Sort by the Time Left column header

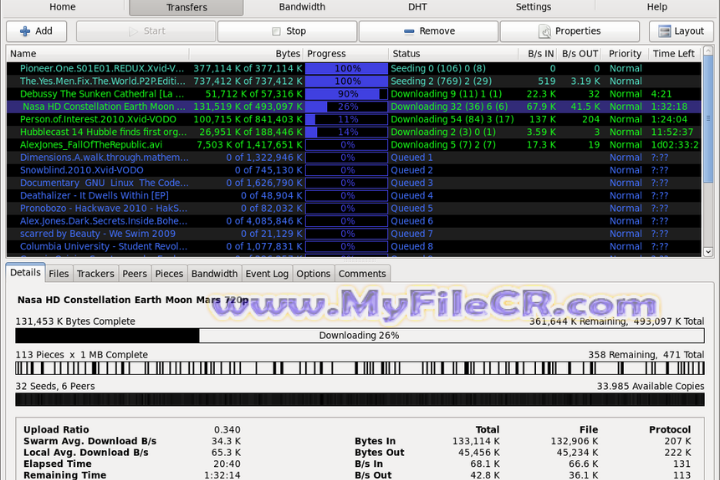coord(675,54)
